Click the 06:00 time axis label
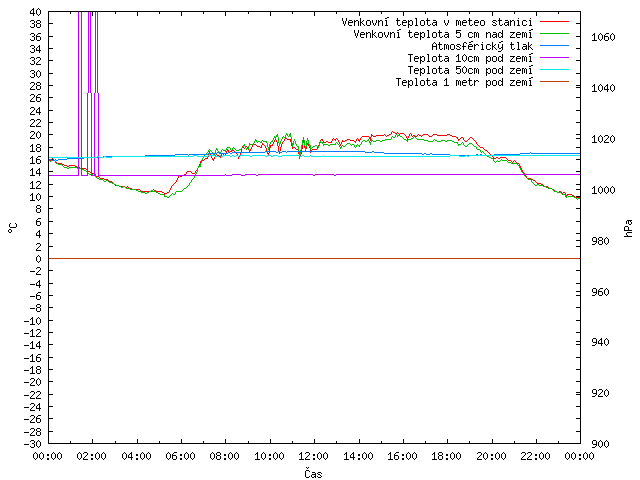 pyautogui.click(x=180, y=456)
